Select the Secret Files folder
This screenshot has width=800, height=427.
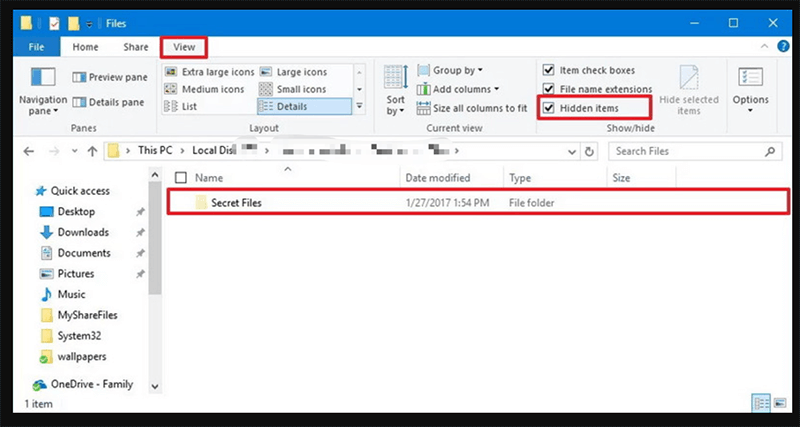point(236,203)
